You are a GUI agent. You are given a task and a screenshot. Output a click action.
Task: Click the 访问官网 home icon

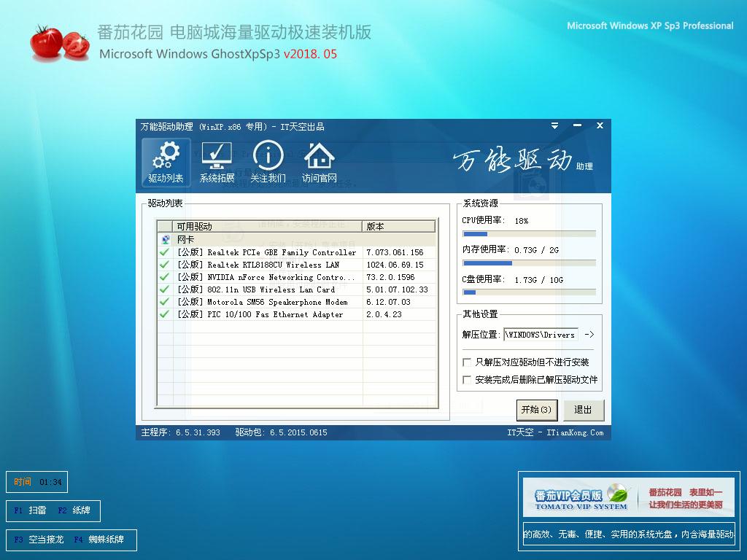click(320, 162)
